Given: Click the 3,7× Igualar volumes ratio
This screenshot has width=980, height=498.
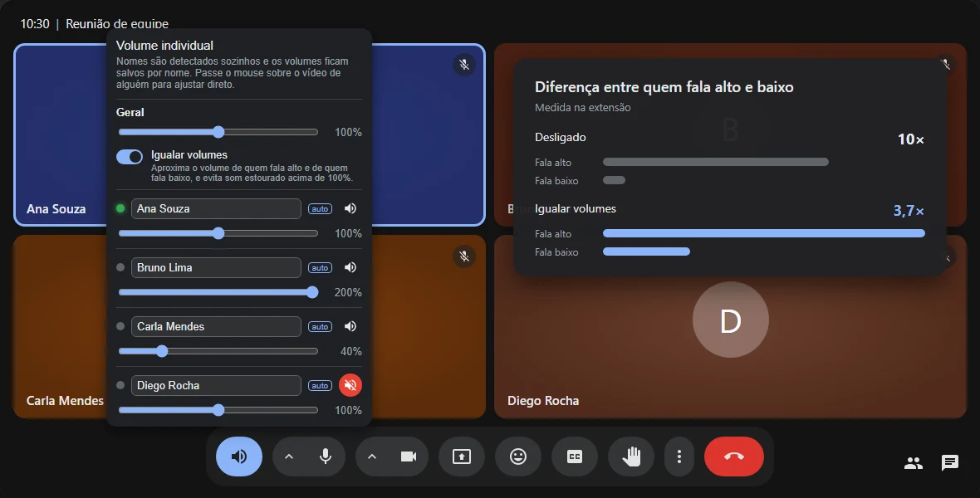Looking at the screenshot, I should (x=909, y=211).
